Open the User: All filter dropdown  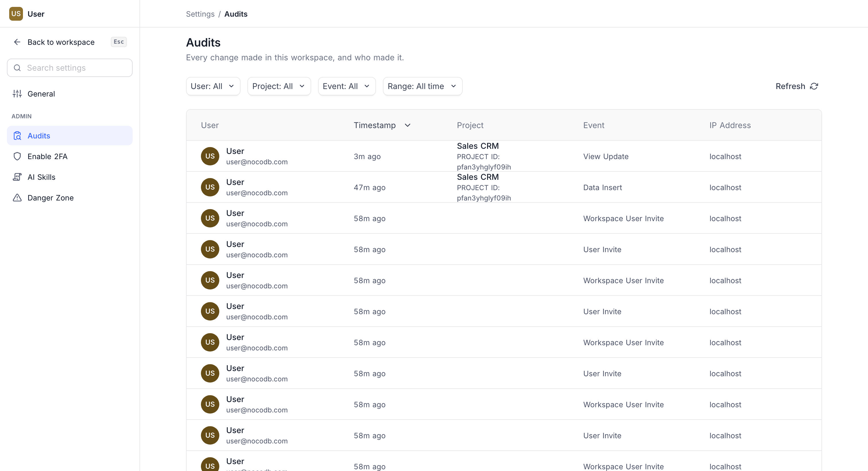tap(213, 86)
